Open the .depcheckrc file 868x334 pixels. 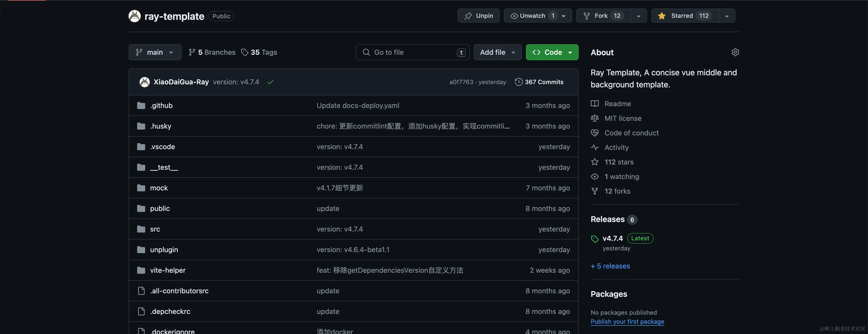[x=170, y=311]
